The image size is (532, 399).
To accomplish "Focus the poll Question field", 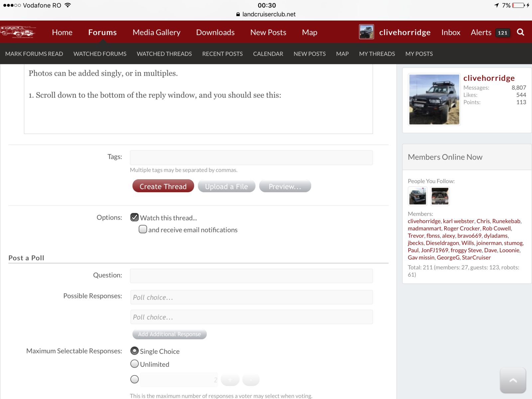I will click(x=251, y=276).
